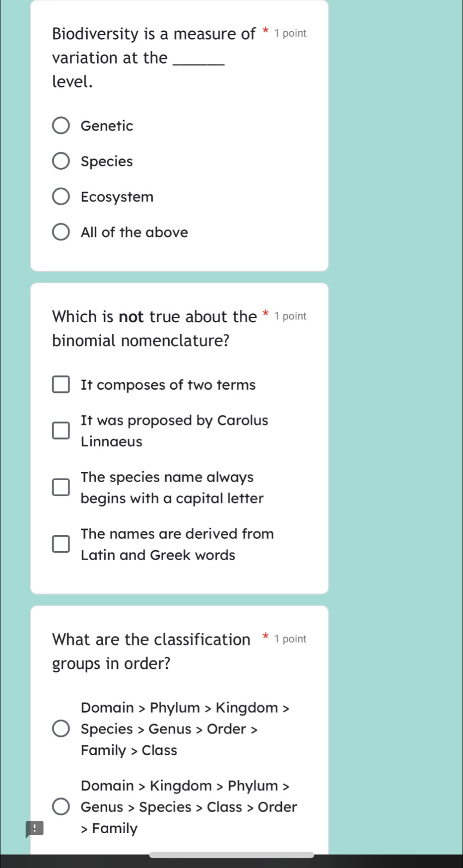
Task: Open the feedback exclamation icon
Action: [x=35, y=829]
